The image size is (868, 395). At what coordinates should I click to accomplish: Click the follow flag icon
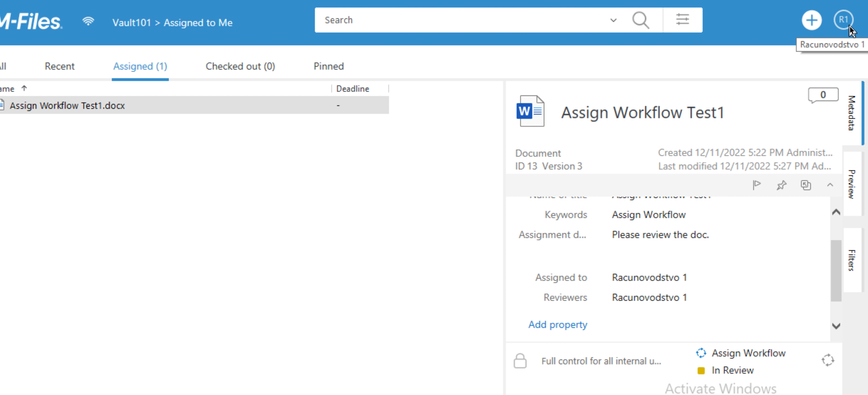[756, 185]
